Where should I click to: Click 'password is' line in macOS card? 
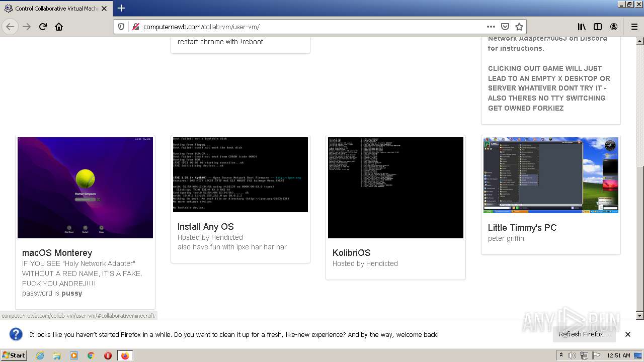52,293
